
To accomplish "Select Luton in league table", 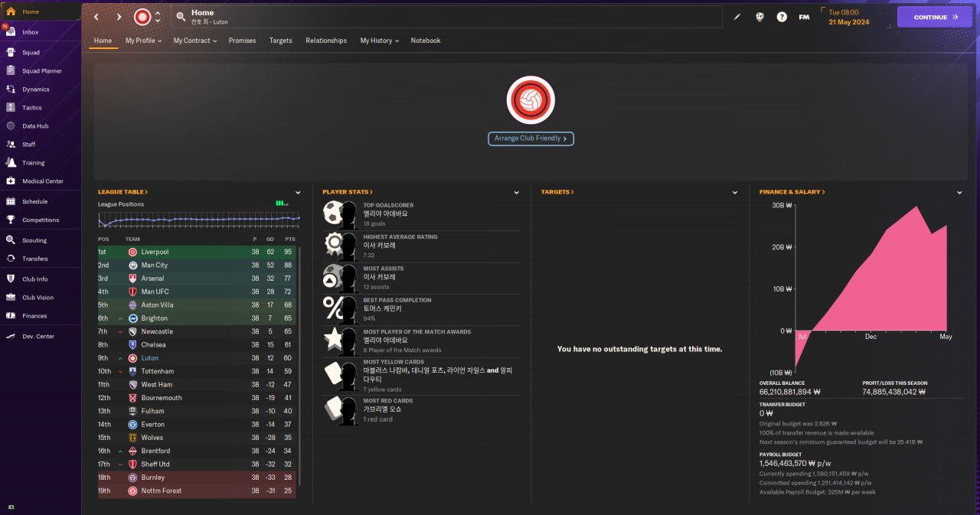I will coord(198,358).
